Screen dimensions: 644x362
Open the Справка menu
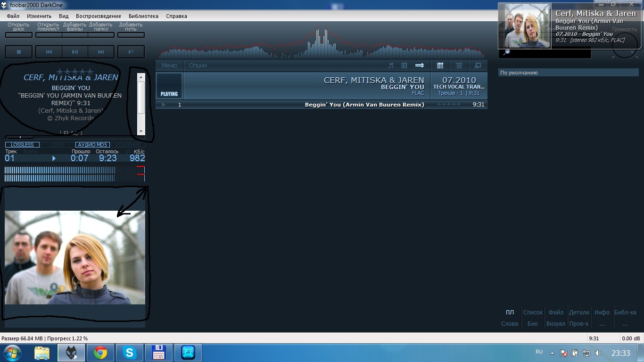176,16
